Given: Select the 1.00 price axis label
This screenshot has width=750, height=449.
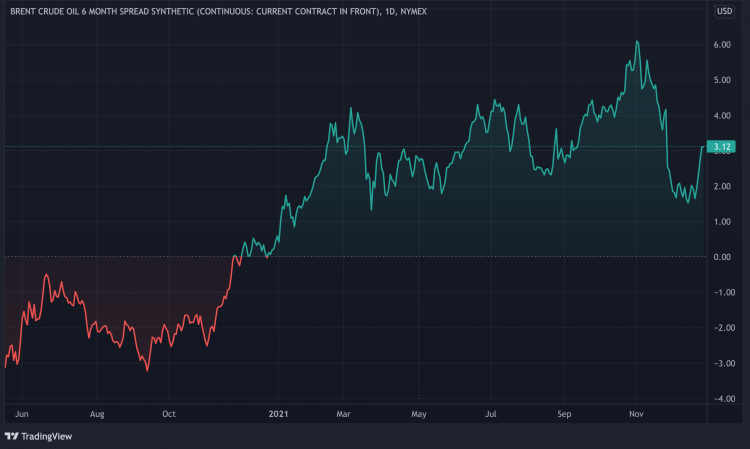Looking at the screenshot, I should 722,222.
